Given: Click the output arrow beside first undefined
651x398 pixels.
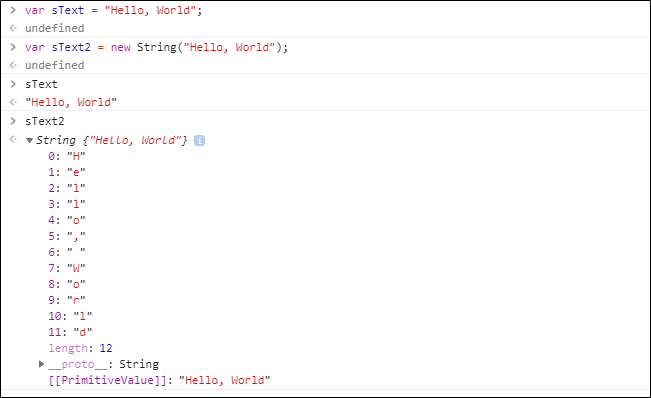Looking at the screenshot, I should coord(13,28).
